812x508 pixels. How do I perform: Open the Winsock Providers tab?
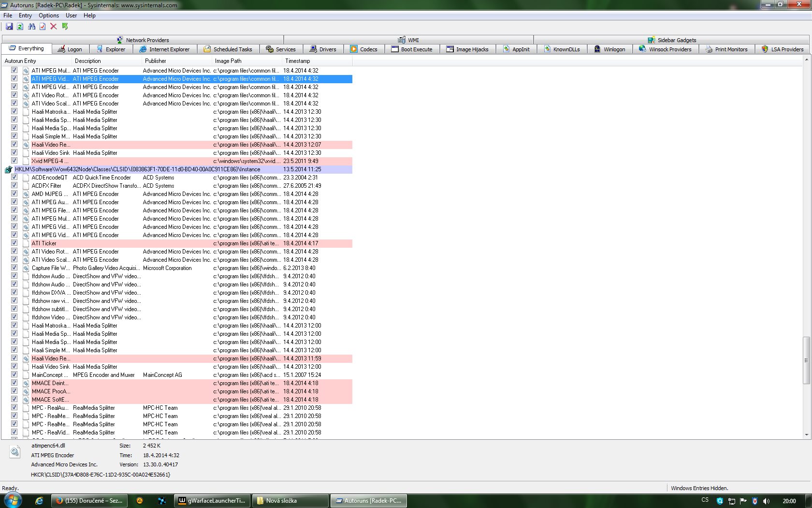tap(666, 49)
